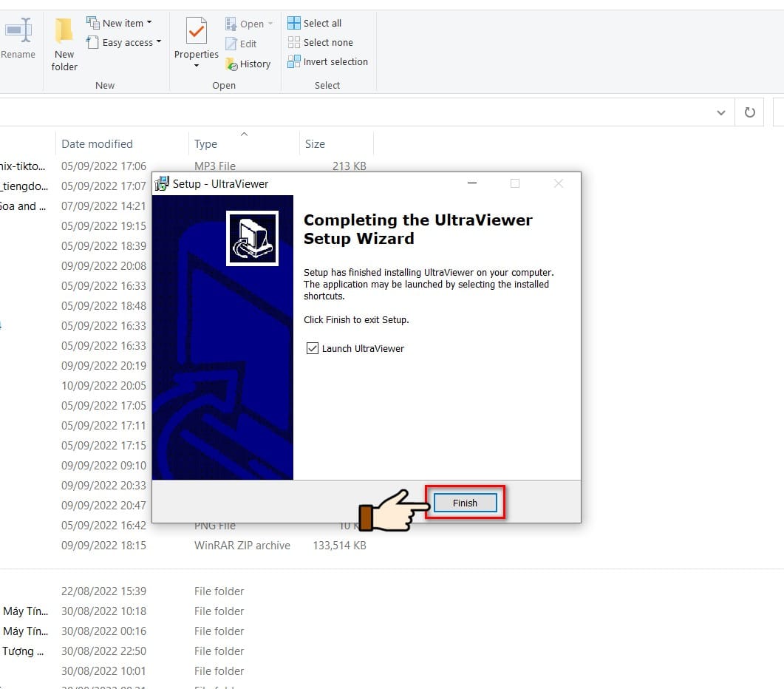The height and width of the screenshot is (689, 784).
Task: Minimize the UltraViewer Setup window
Action: pos(472,183)
